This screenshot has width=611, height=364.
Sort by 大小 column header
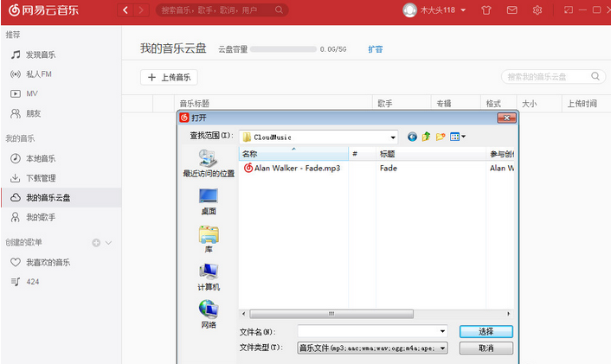(539, 104)
